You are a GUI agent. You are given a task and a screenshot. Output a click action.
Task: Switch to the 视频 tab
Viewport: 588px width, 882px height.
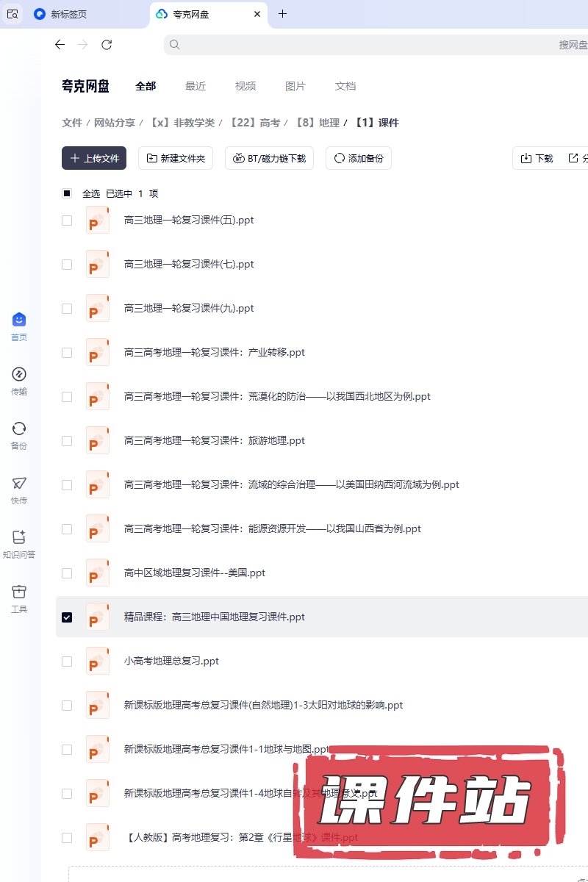[x=245, y=86]
